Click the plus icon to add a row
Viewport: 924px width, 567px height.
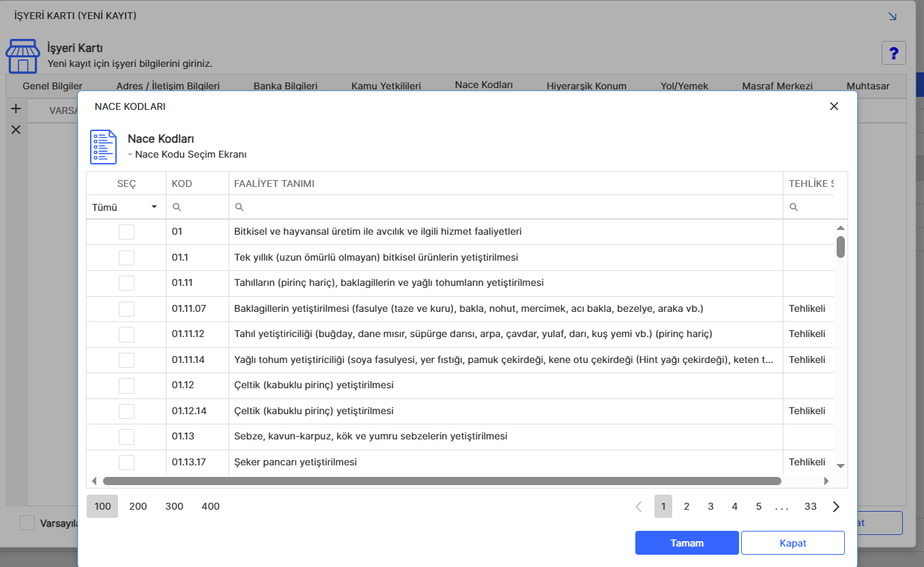16,109
